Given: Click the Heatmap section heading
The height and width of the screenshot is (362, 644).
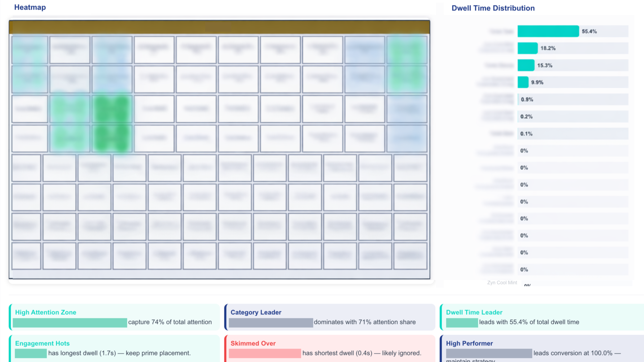Looking at the screenshot, I should coord(30,7).
